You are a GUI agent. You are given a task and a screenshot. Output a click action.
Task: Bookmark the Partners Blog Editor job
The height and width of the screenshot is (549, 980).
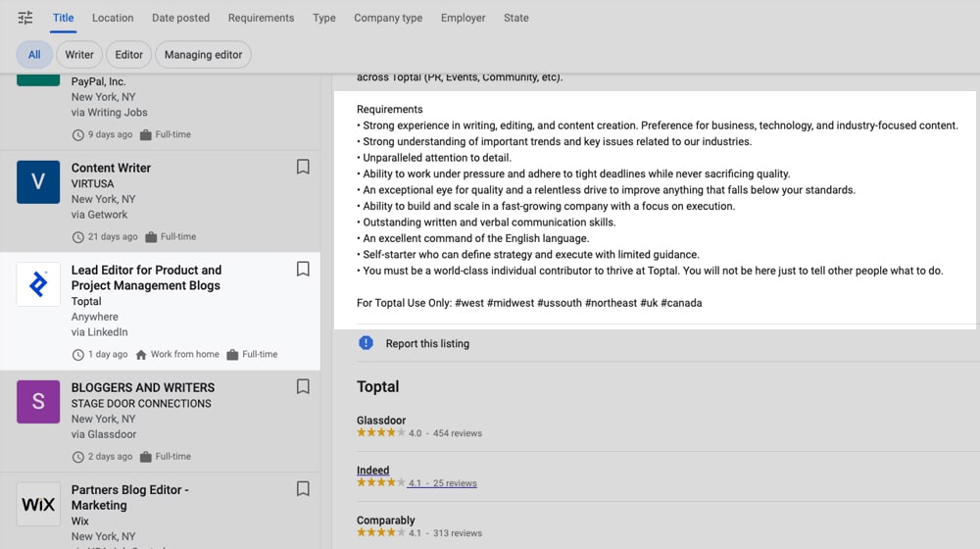(x=303, y=488)
